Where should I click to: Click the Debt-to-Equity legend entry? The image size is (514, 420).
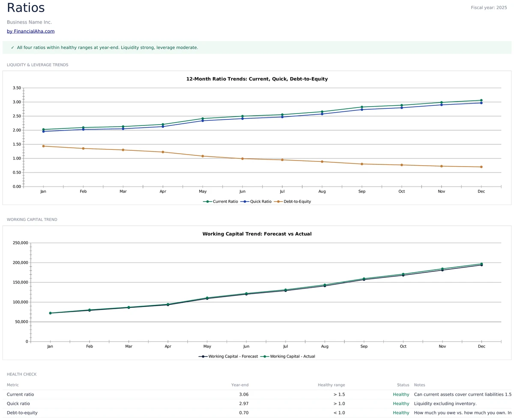pos(293,201)
